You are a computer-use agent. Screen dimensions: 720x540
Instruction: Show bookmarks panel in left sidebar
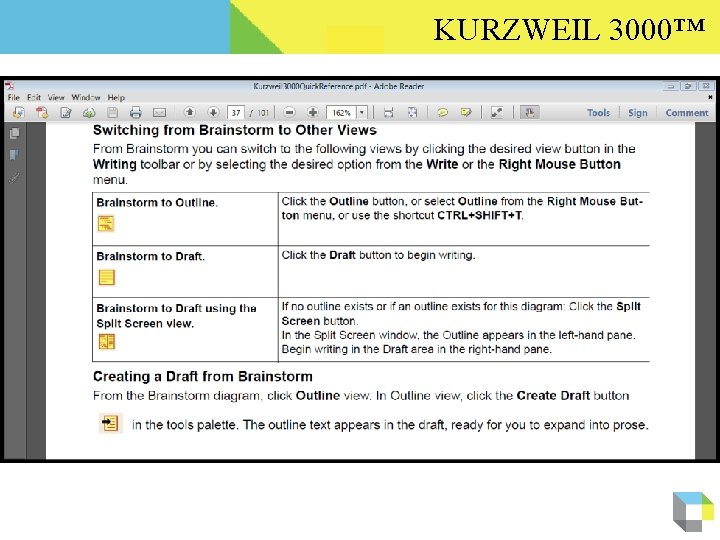tap(14, 155)
